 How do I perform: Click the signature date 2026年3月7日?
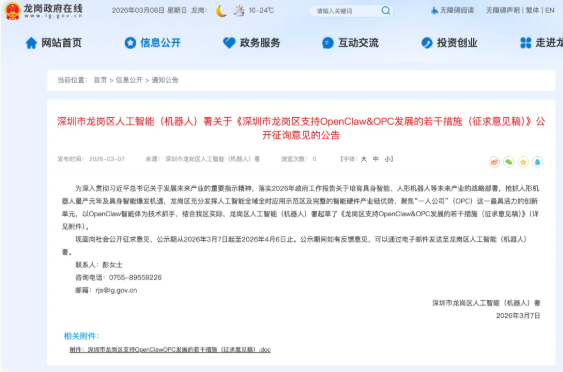(518, 316)
